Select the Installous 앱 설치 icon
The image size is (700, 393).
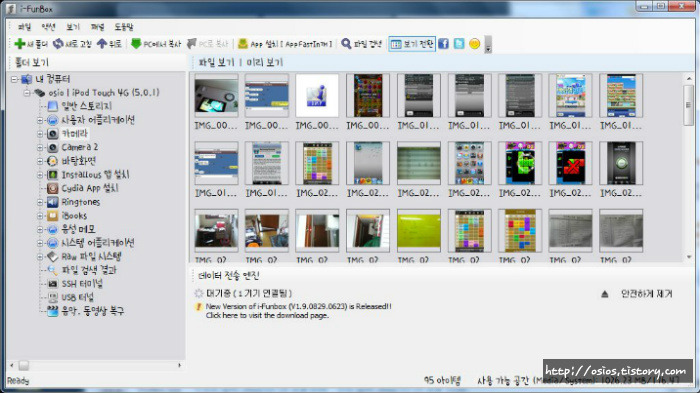click(x=53, y=175)
